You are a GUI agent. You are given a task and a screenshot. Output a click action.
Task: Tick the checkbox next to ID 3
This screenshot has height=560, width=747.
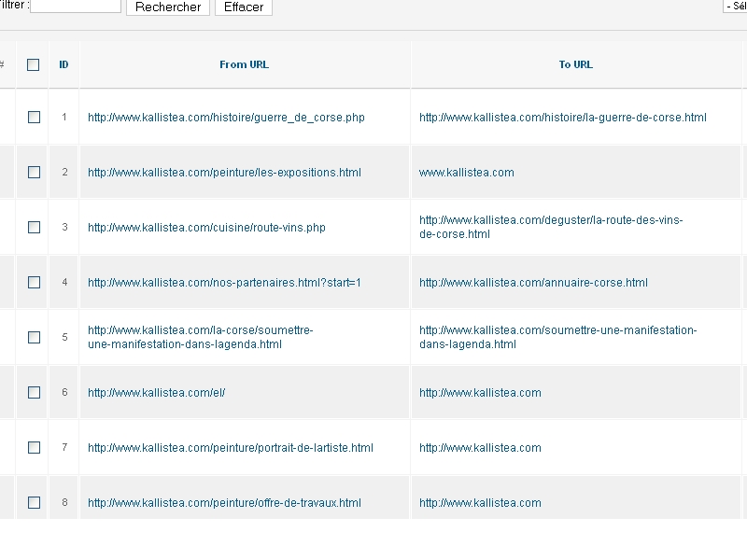[x=34, y=227]
